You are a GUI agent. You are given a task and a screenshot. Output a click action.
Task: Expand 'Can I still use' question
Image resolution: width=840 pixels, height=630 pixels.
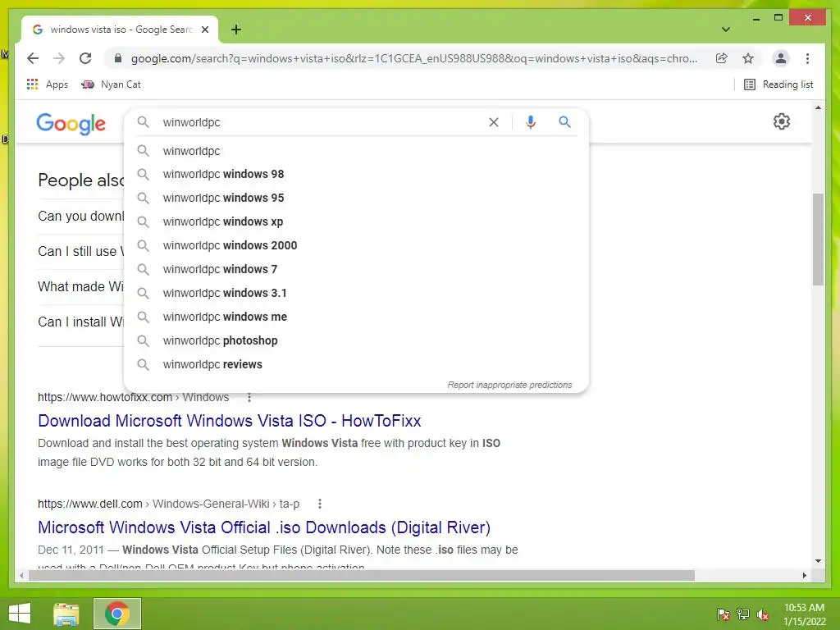(x=80, y=251)
